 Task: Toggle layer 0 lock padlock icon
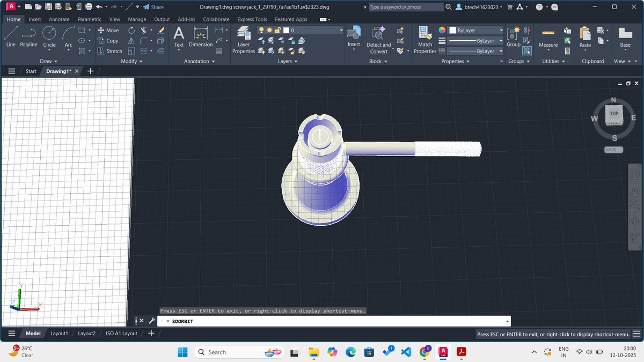(x=277, y=31)
